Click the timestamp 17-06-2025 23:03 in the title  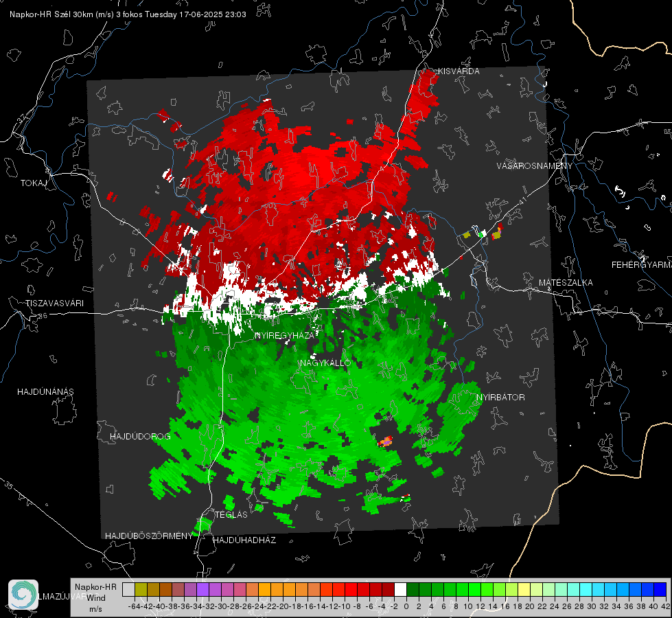coord(213,14)
